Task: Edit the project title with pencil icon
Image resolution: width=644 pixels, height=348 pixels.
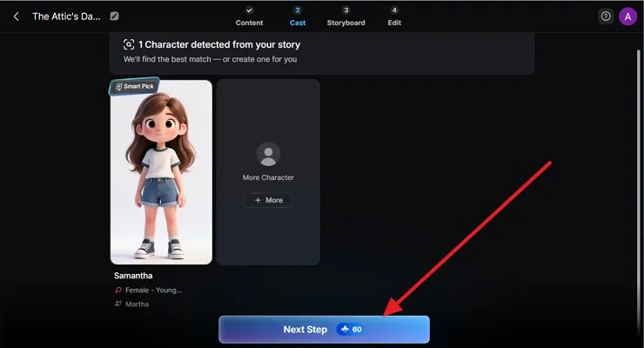Action: 114,17
